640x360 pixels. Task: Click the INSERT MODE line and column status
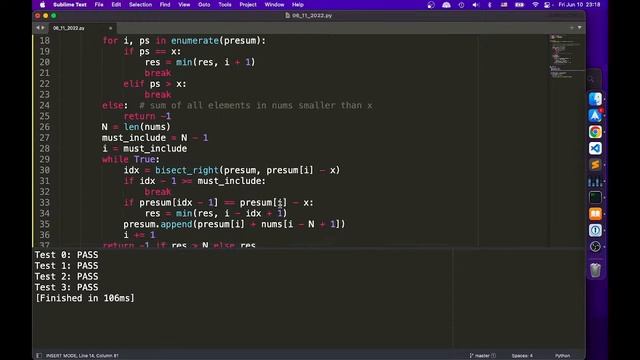(82, 356)
